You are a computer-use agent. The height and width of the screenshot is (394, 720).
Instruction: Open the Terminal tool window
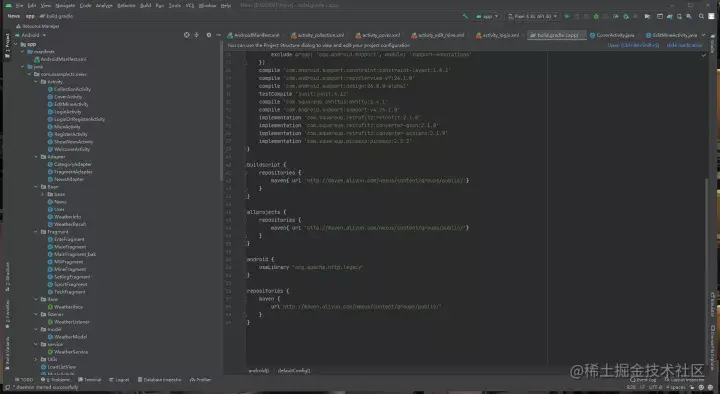[x=90, y=380]
